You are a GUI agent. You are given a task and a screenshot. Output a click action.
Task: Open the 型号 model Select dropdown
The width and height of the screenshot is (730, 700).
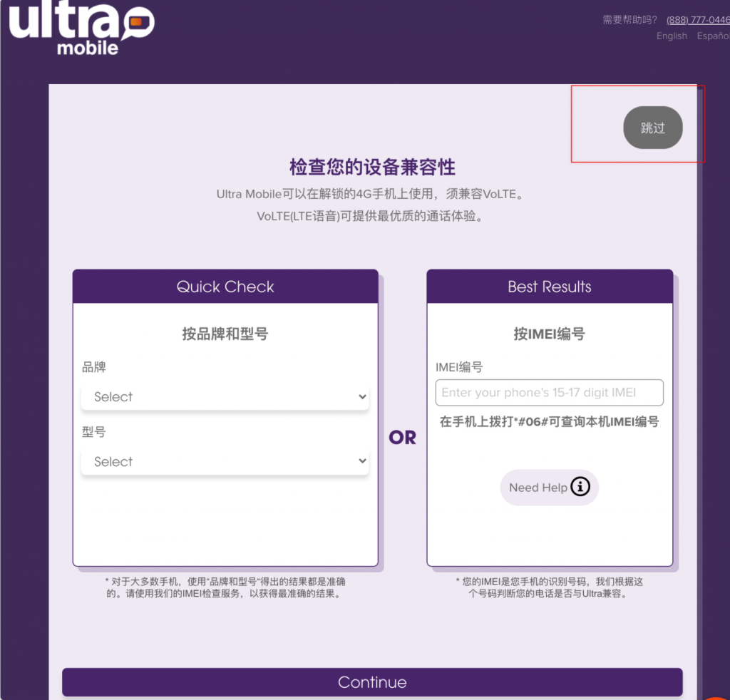click(x=225, y=461)
